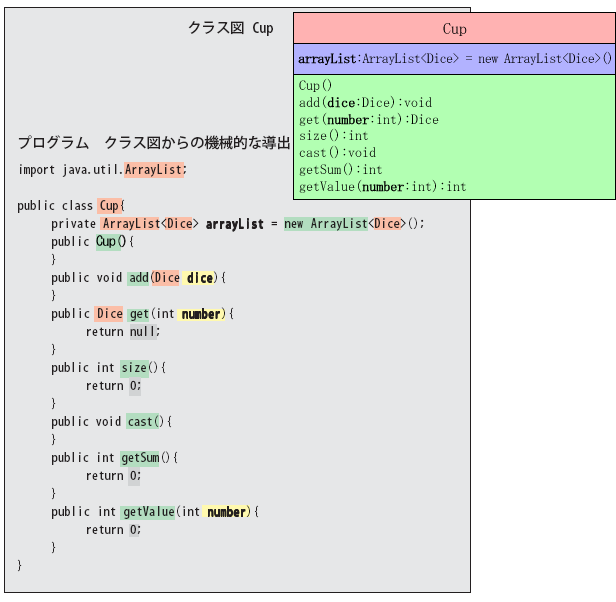Click highlighted Cup in 'public class Cup' line
616x602 pixels.
[108, 206]
